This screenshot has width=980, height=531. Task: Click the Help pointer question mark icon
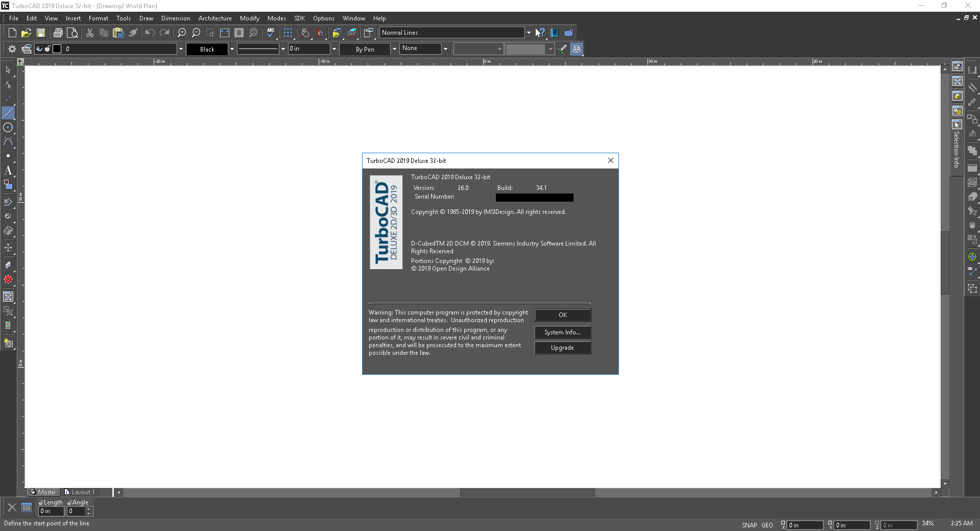click(x=540, y=33)
